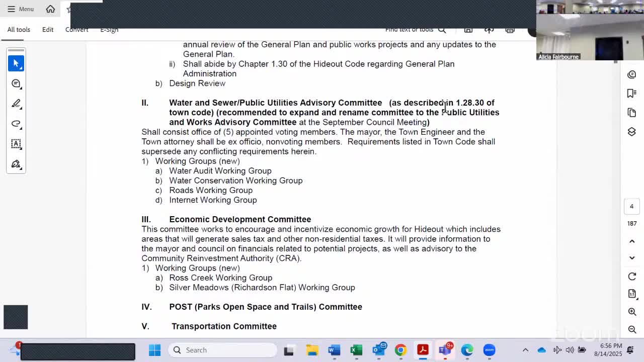Viewport: 644px width, 362px height.
Task: Open Excel from the taskbar
Action: 356,350
